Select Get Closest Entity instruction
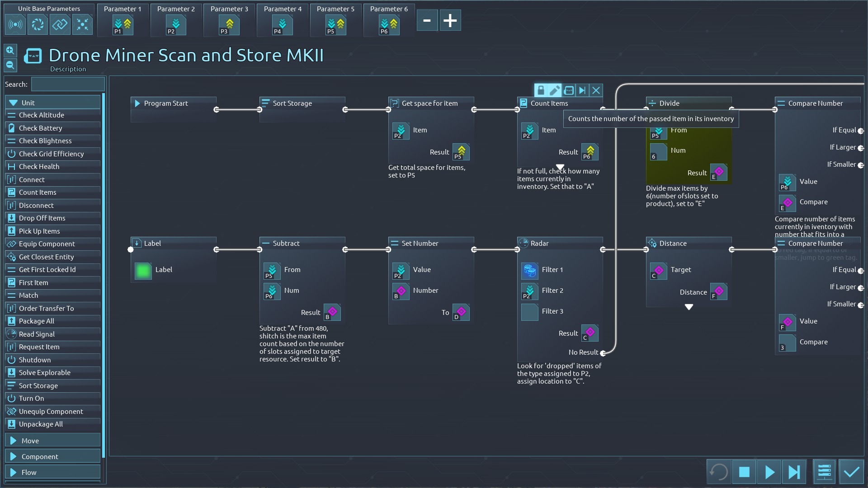868x488 pixels. coord(46,257)
